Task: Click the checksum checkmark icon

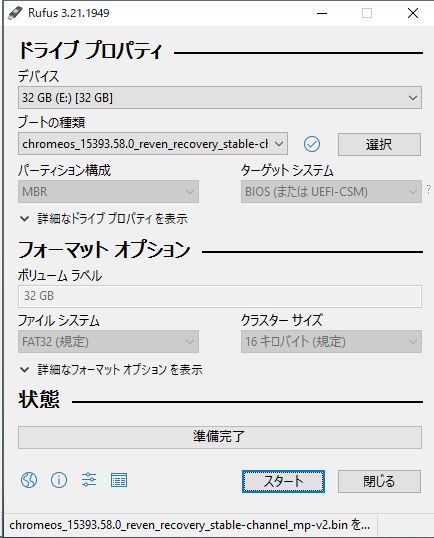Action: (x=312, y=144)
